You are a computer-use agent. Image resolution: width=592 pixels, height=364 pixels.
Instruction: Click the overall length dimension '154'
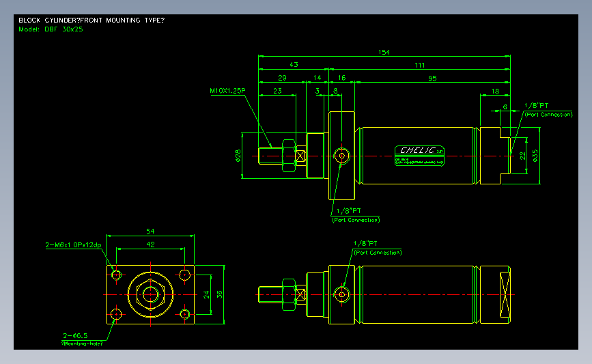[x=384, y=52]
